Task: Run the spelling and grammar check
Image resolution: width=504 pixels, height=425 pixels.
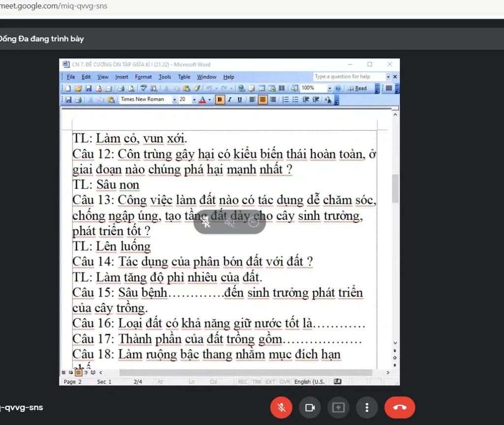Action: pyautogui.click(x=144, y=88)
